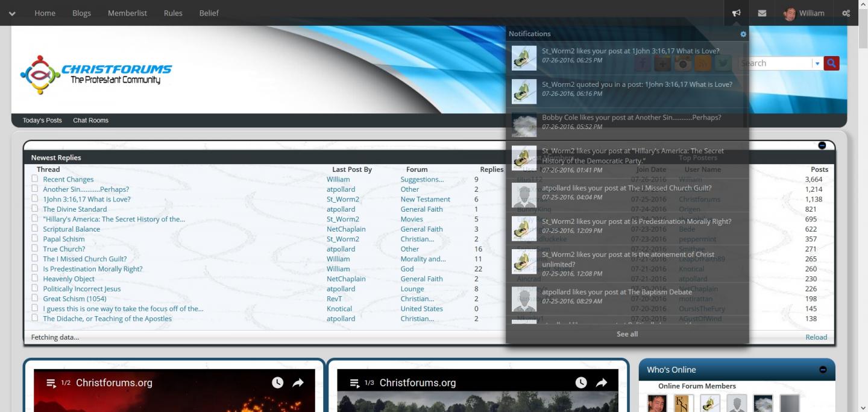Collapse the Newest Replies block with the minus button
The height and width of the screenshot is (412, 868).
click(x=822, y=145)
